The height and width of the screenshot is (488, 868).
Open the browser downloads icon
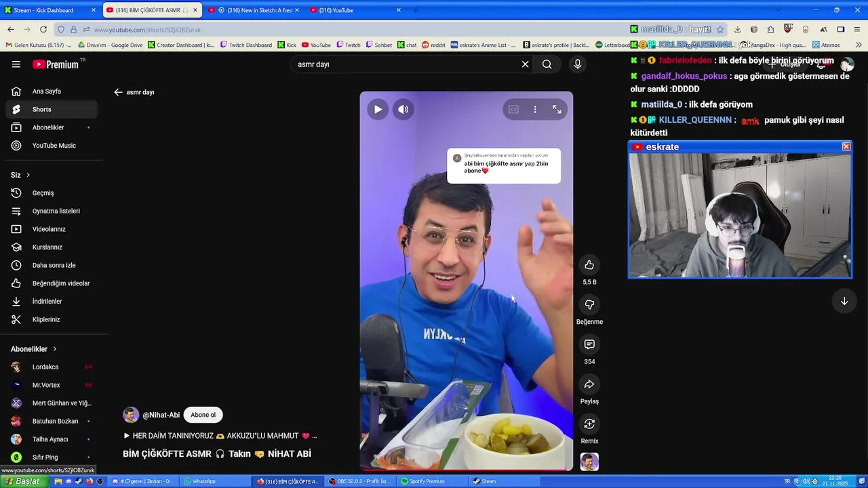point(737,30)
